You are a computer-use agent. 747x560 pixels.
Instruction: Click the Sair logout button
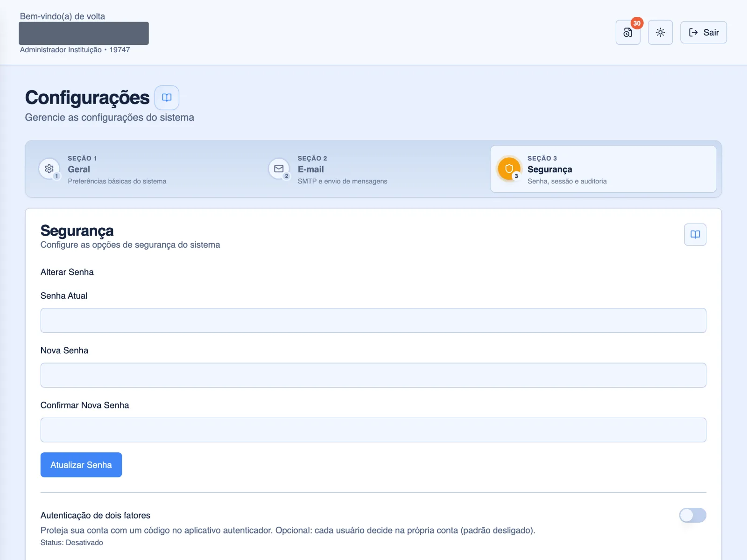[704, 32]
